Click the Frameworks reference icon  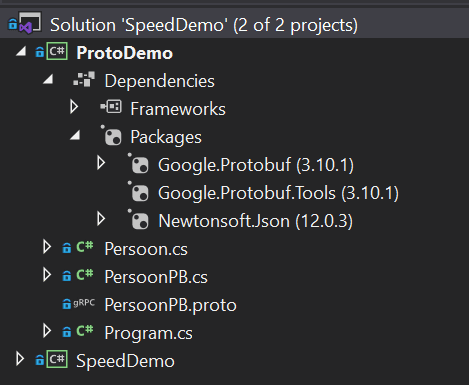111,107
